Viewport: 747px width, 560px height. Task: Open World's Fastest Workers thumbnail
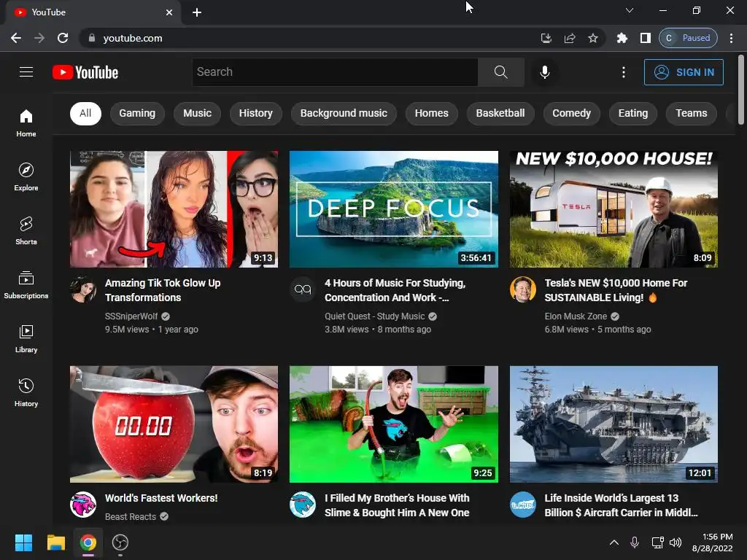point(174,424)
